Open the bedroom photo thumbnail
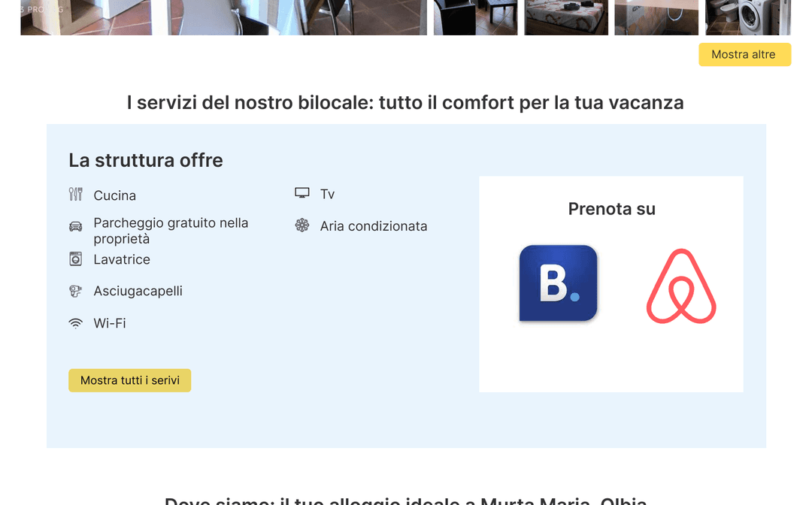The image size is (812, 505). pyautogui.click(x=566, y=17)
